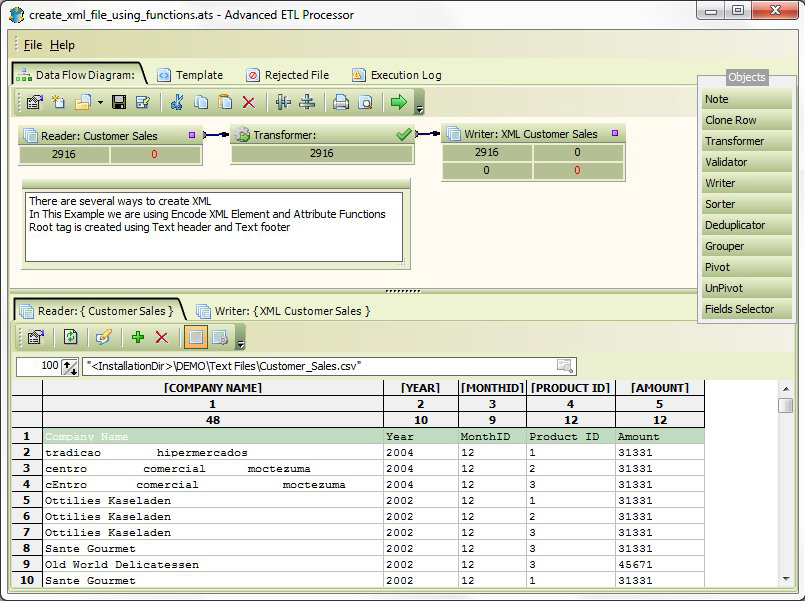Open the File menu
This screenshot has height=601, width=805.
pyautogui.click(x=33, y=45)
